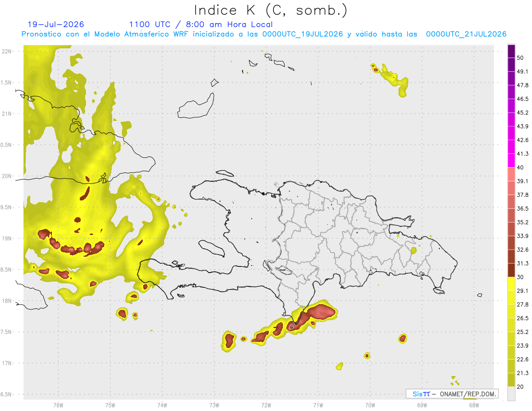Viewport: 532px width, 411px height.
Task: Click the colorbar value 41.3
Action: pos(523,154)
